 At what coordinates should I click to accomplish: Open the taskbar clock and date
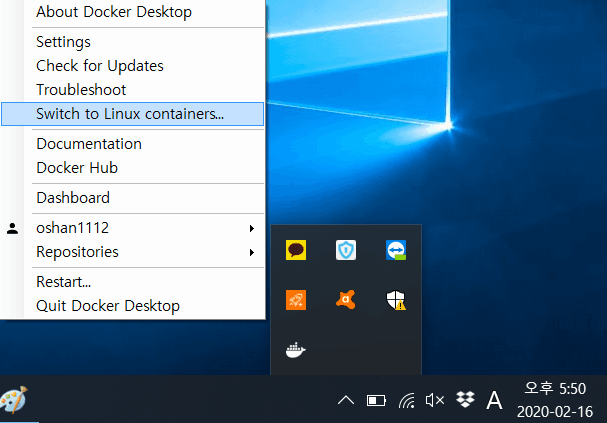(x=555, y=400)
